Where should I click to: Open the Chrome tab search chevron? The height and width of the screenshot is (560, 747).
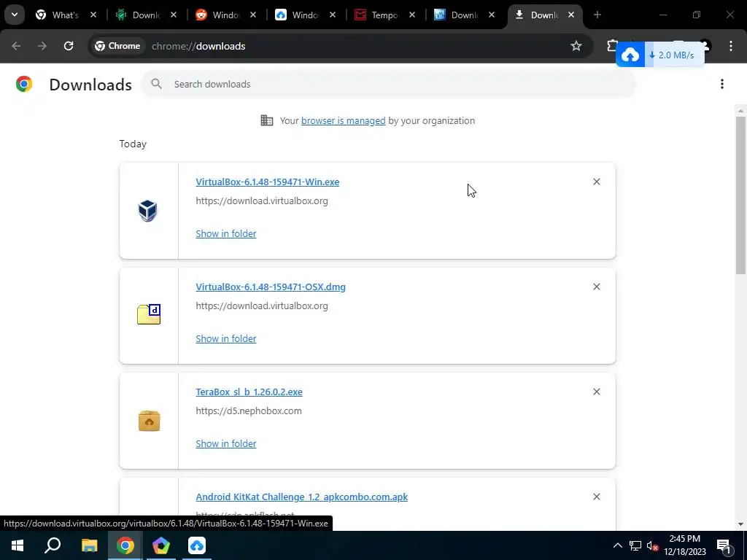coord(15,15)
